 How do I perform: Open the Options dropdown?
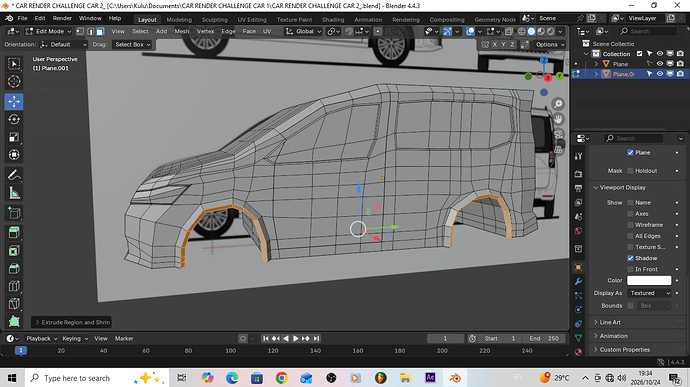[x=550, y=44]
